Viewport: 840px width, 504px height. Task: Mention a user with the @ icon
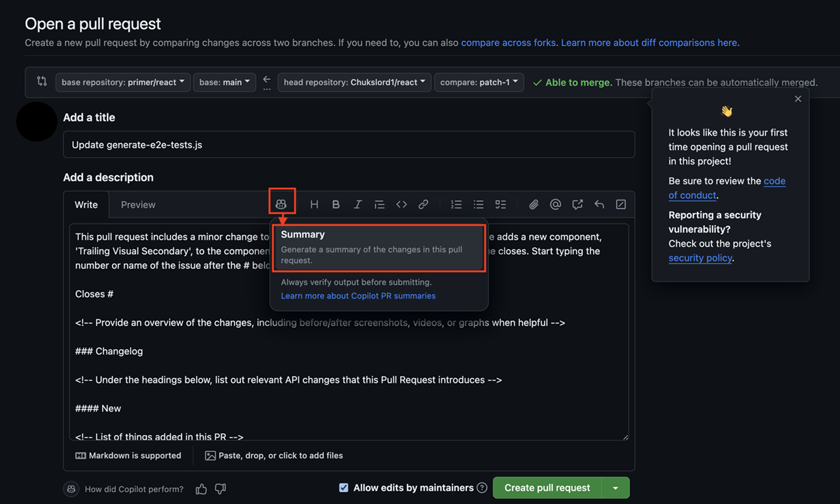[x=555, y=204]
